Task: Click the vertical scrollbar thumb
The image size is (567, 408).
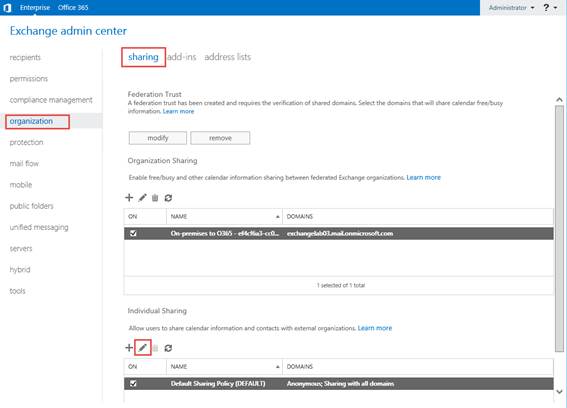Action: click(559, 228)
